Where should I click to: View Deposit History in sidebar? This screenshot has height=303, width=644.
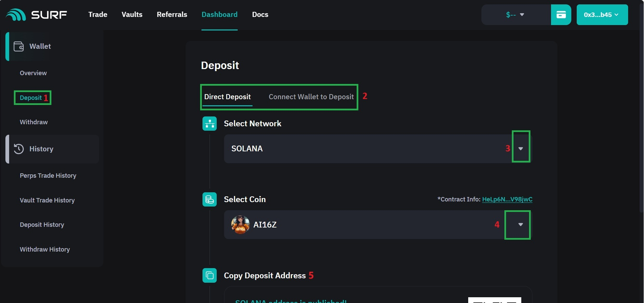pyautogui.click(x=42, y=225)
